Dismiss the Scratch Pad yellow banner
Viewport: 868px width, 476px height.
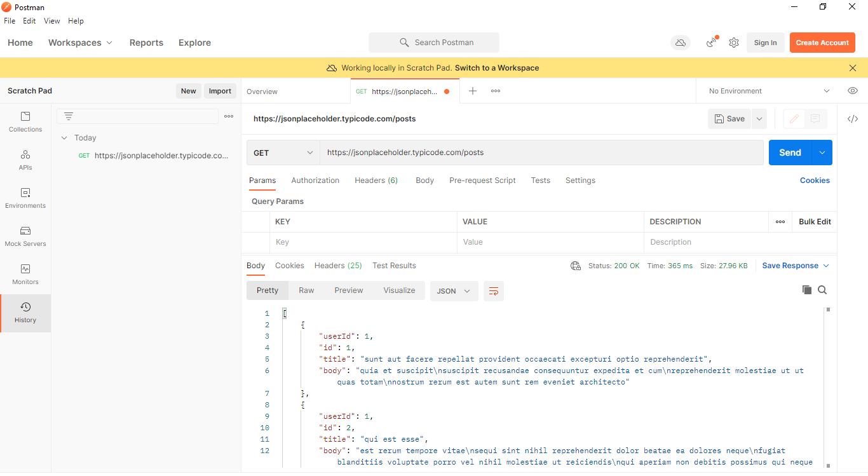(x=853, y=68)
